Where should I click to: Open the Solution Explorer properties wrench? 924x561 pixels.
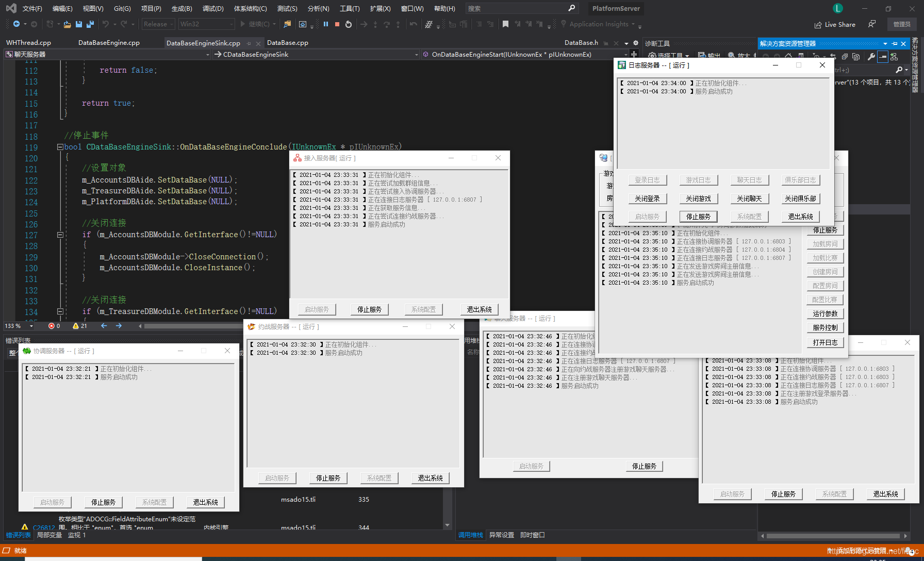tap(871, 56)
